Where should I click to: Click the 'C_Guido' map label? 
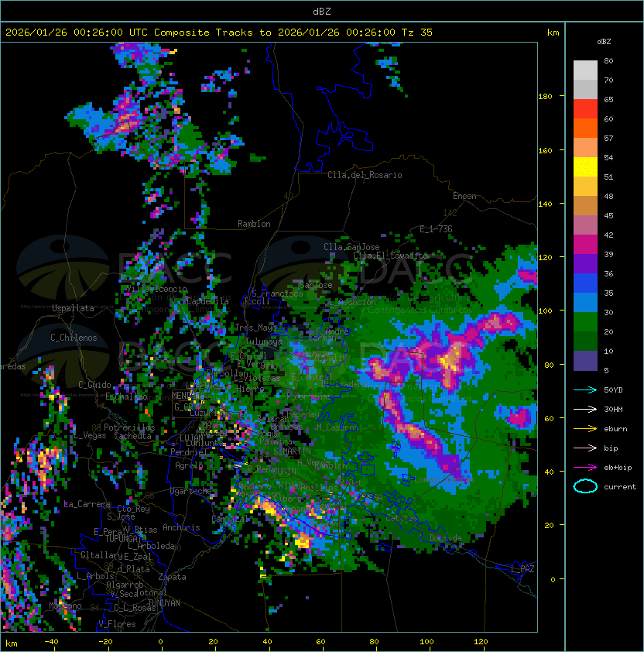[94, 385]
